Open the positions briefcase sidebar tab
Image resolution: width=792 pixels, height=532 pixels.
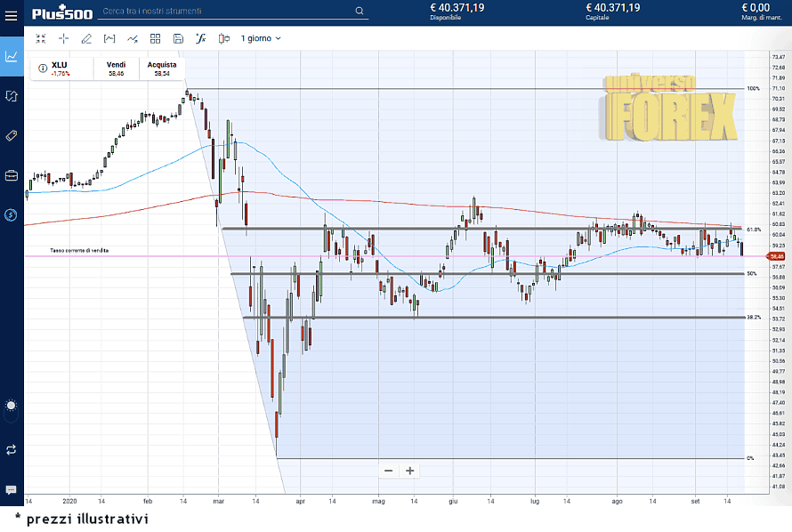coord(12,175)
